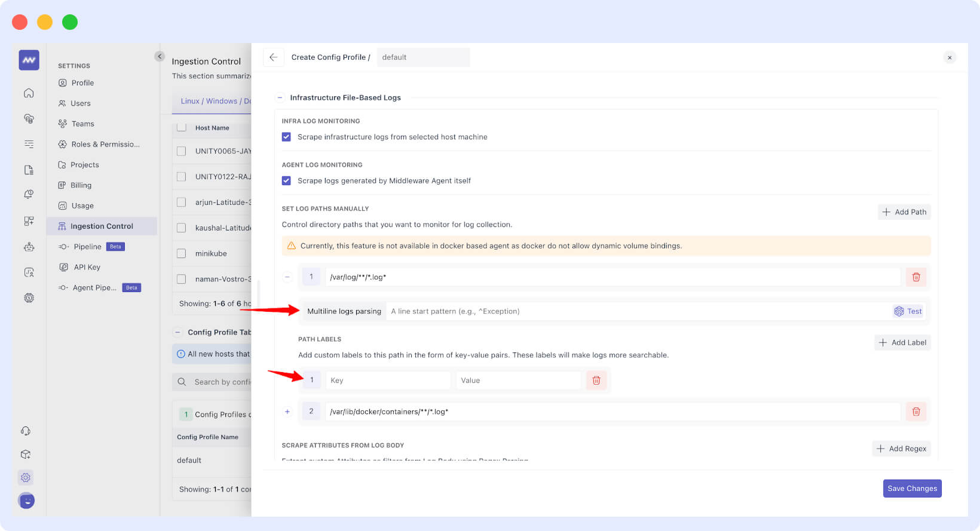Image resolution: width=980 pixels, height=531 pixels.
Task: Click the multiline line start pattern field
Action: pyautogui.click(x=636, y=311)
